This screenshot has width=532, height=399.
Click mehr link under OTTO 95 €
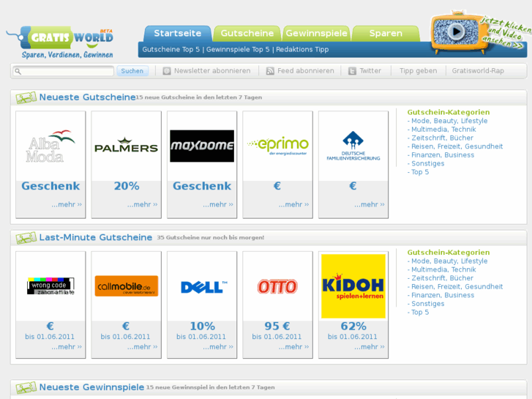click(x=293, y=347)
